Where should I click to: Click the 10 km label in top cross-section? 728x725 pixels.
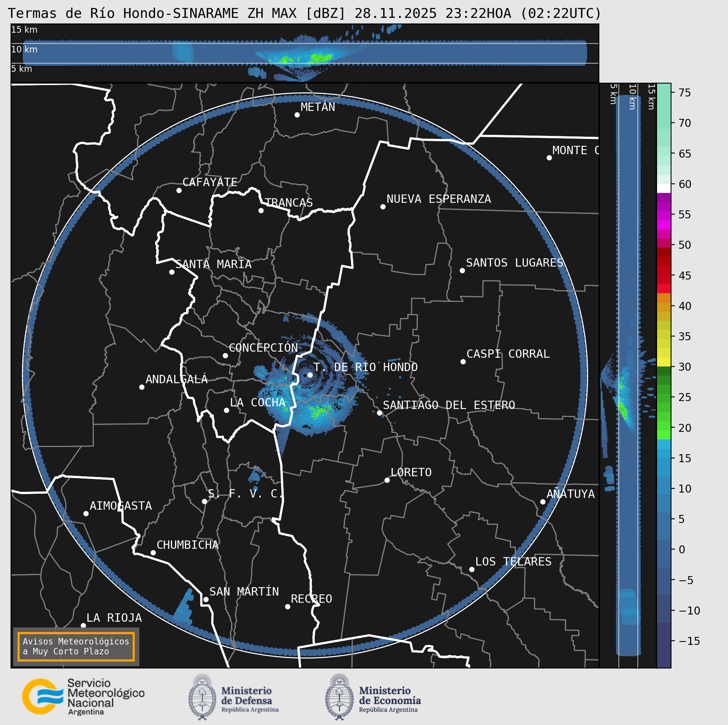pos(24,49)
